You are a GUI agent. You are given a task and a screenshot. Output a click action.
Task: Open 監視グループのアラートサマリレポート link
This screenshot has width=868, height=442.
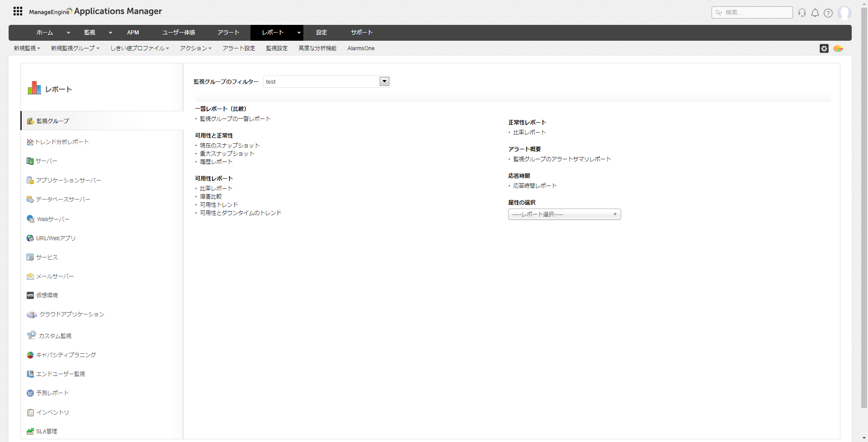[562, 159]
